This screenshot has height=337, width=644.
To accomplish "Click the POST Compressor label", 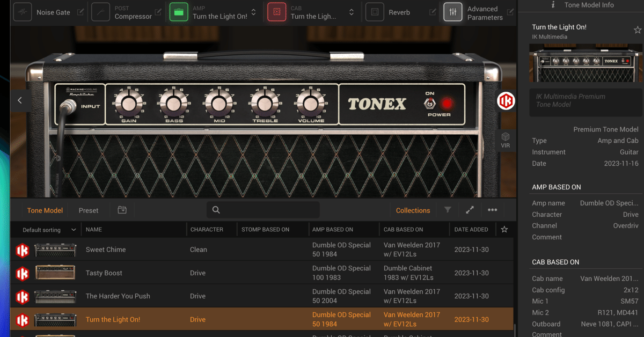I will [132, 13].
